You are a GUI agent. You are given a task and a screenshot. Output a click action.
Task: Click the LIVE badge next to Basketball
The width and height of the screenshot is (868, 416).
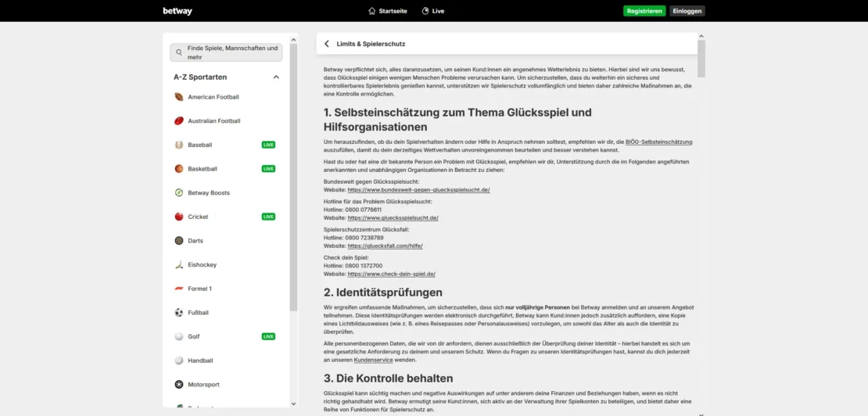coord(268,169)
